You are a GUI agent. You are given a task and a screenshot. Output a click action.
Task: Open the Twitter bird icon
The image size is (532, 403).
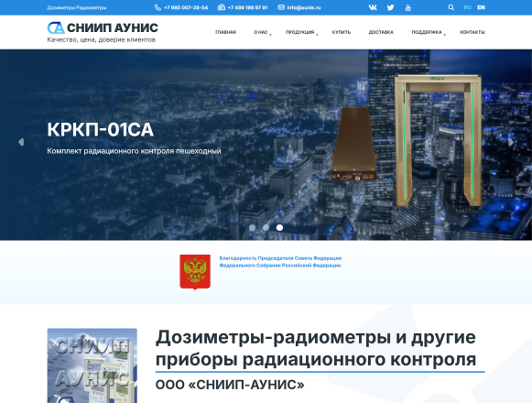click(x=390, y=7)
